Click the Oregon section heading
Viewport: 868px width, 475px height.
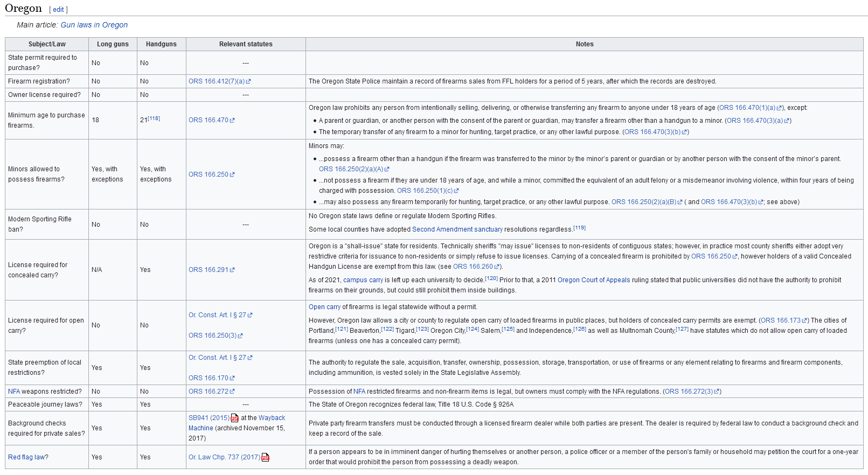pos(23,9)
